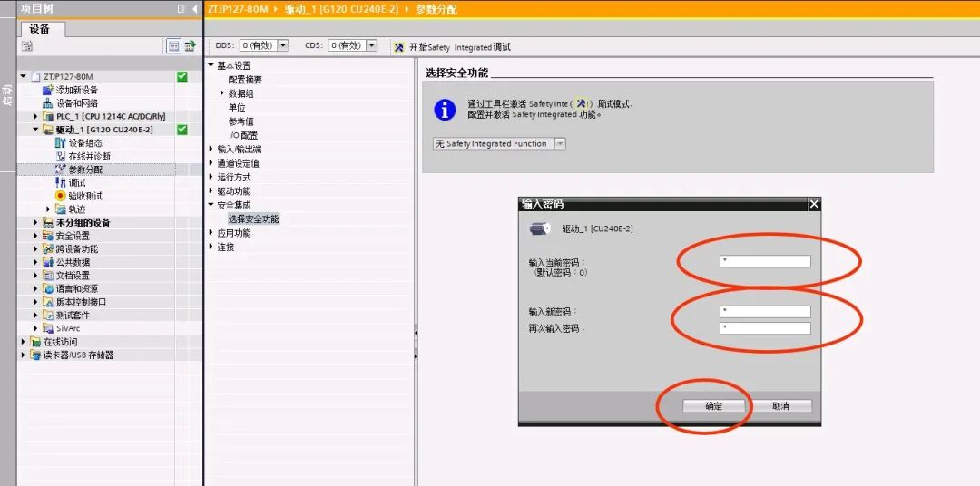Collapse the 驱动_1 tree node arrow

(36, 130)
